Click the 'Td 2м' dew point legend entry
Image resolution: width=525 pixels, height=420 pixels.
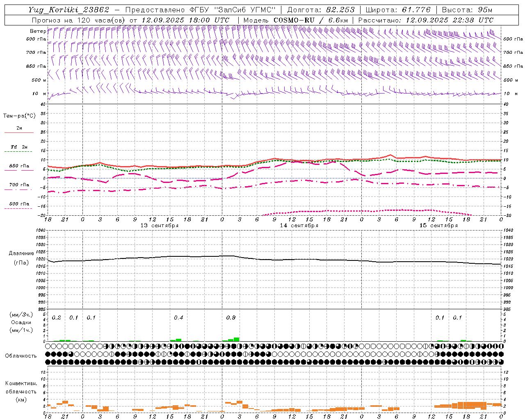(x=19, y=147)
